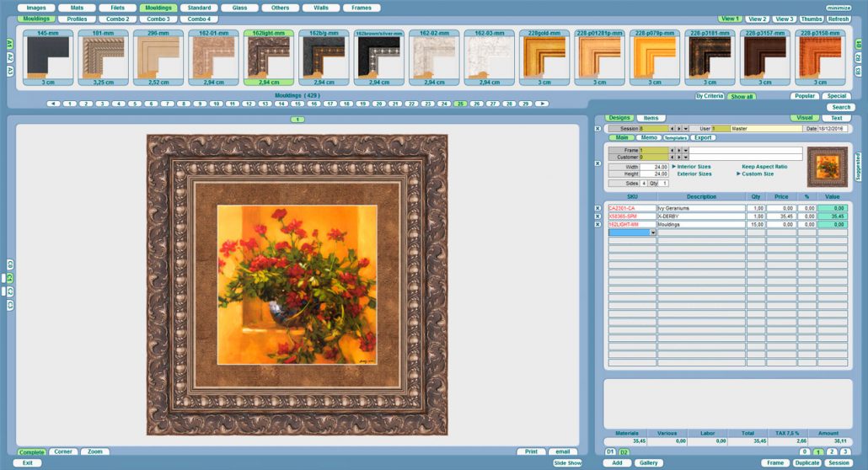The height and width of the screenshot is (470, 868).
Task: Toggle Show all mouldings
Action: [742, 96]
